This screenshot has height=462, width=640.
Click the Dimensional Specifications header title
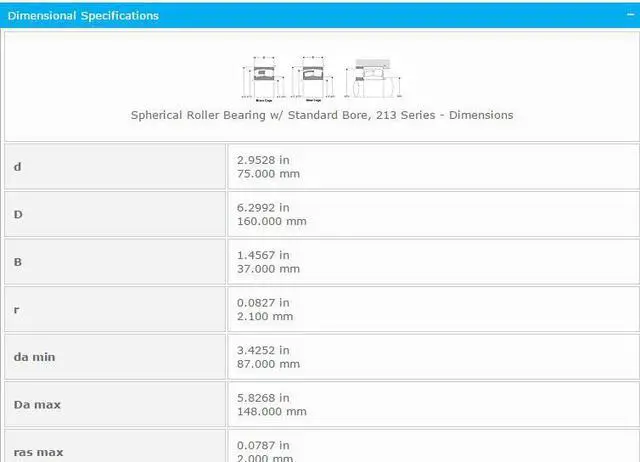(x=83, y=16)
